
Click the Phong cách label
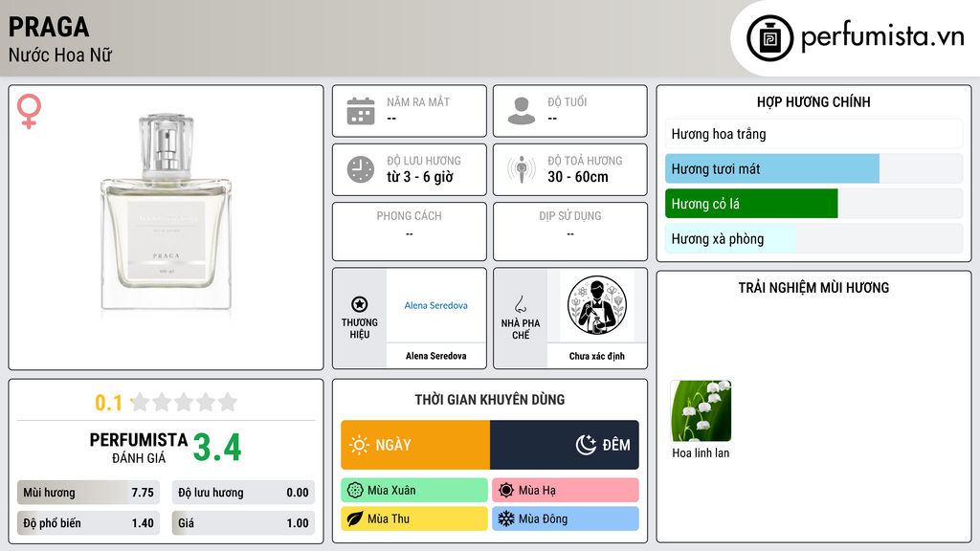pos(409,215)
